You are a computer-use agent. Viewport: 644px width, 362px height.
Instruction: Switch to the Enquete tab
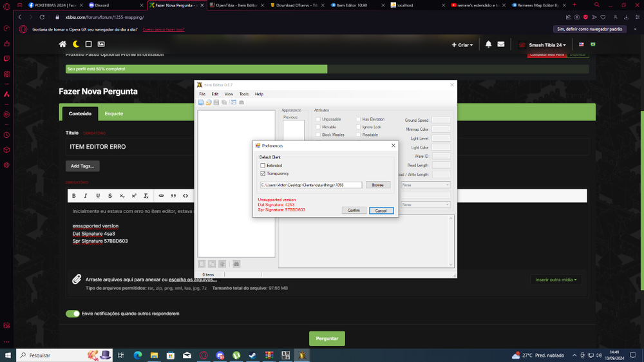(114, 113)
